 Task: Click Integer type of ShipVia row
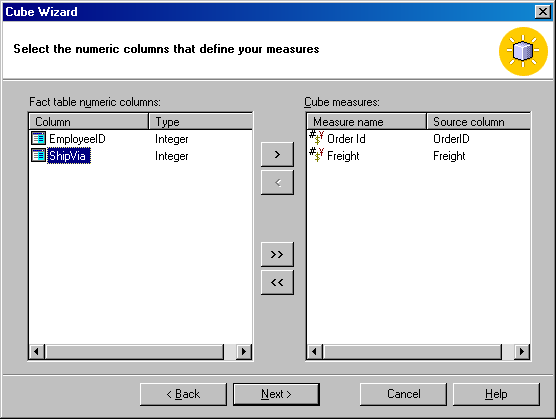pyautogui.click(x=172, y=156)
